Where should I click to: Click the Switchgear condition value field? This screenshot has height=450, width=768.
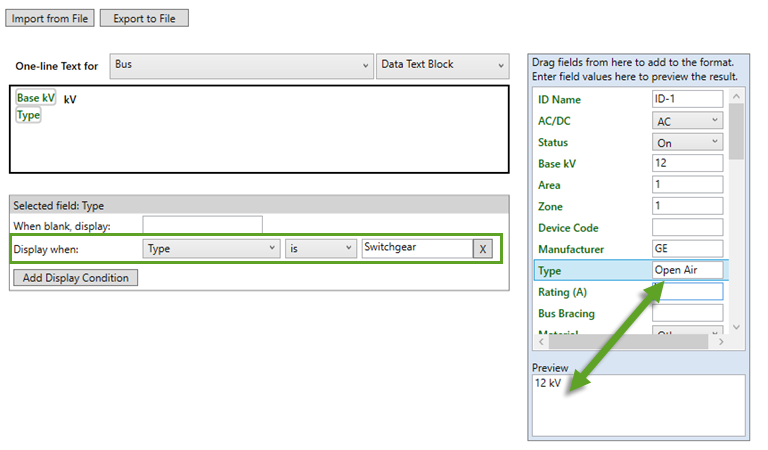(415, 248)
